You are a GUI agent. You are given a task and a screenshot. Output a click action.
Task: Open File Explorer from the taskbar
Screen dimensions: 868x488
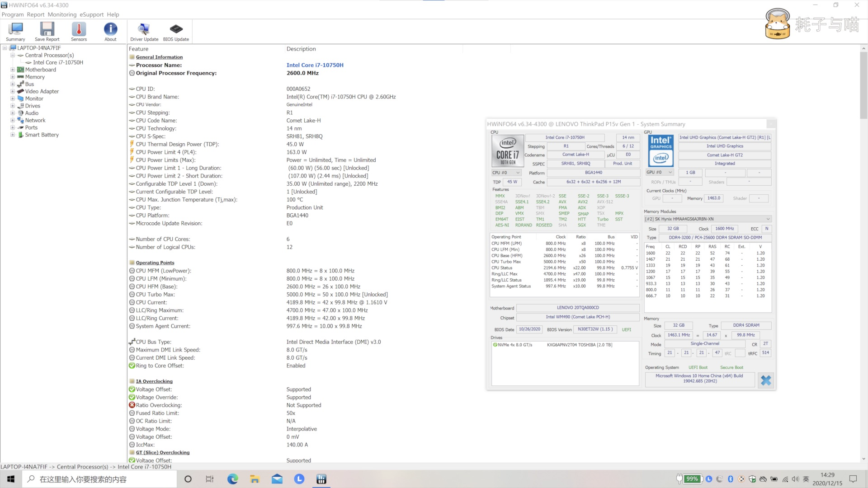click(255, 479)
